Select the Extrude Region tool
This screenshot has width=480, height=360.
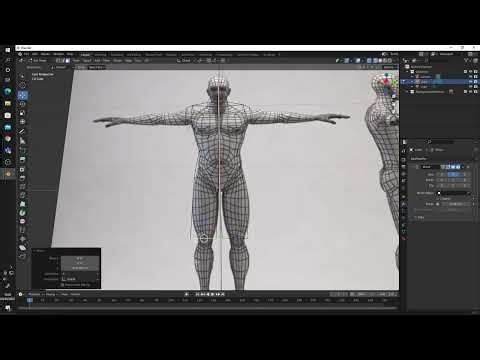pyautogui.click(x=22, y=160)
